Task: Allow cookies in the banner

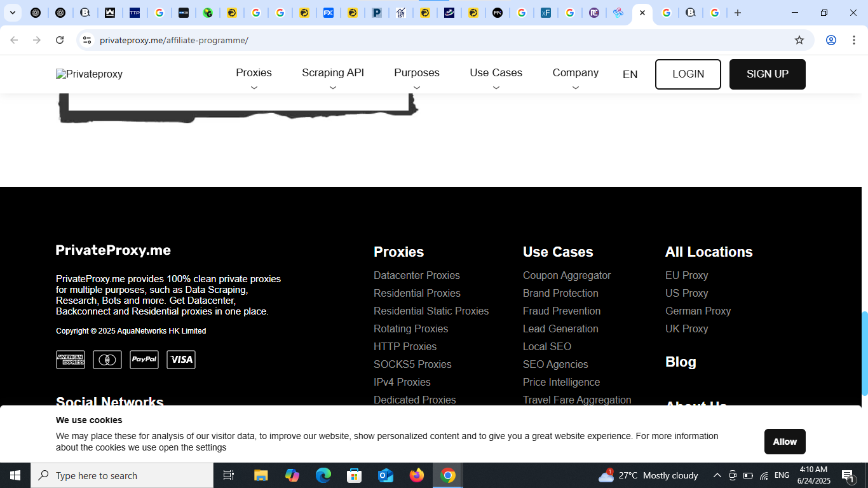Action: (785, 442)
